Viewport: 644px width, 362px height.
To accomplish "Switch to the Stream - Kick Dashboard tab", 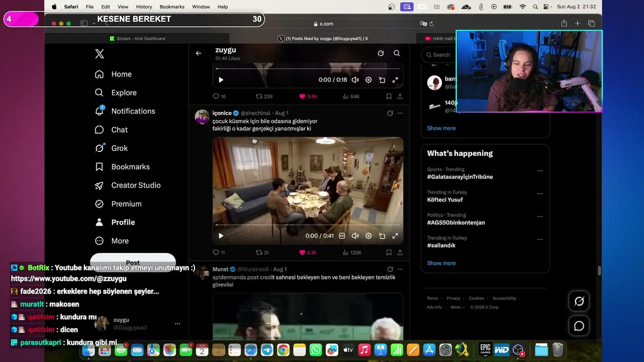I will [x=137, y=38].
